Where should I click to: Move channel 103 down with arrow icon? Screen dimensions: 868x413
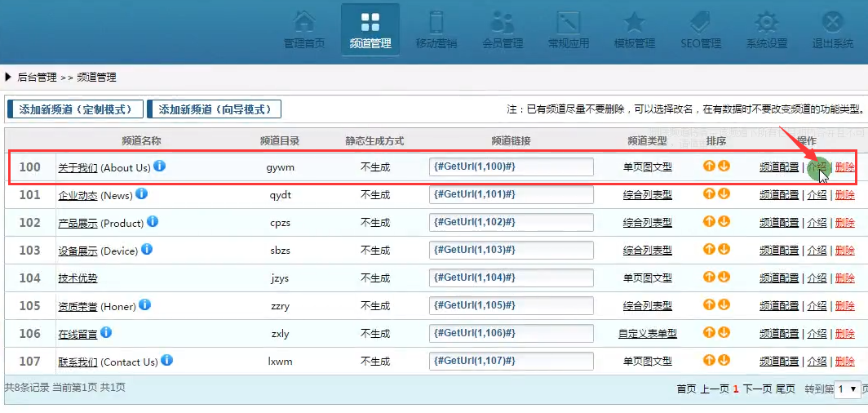coord(724,250)
